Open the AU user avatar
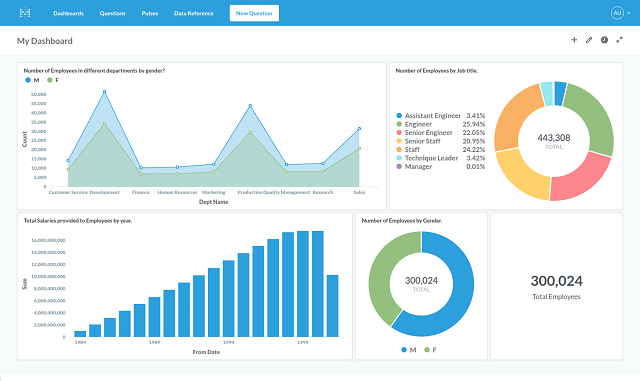 617,13
